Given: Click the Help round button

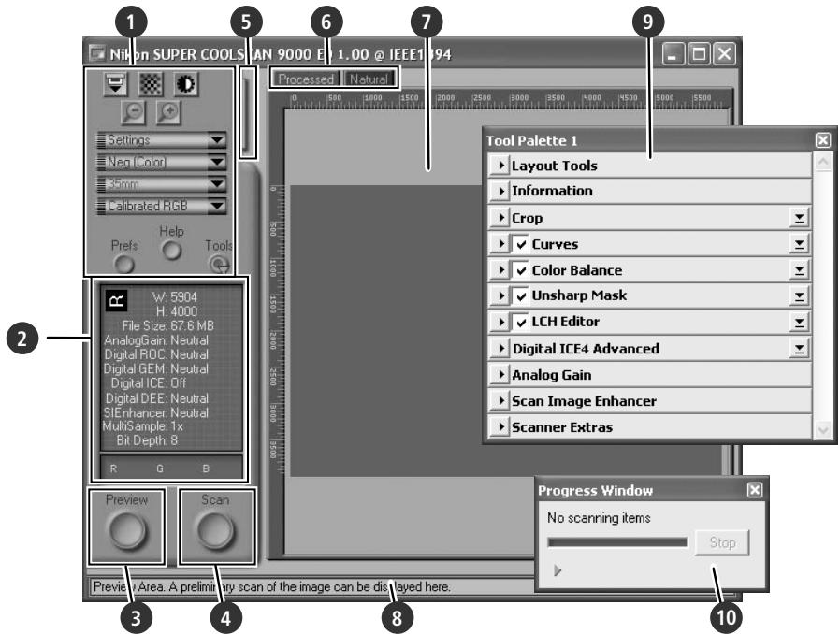Looking at the screenshot, I should click(172, 250).
